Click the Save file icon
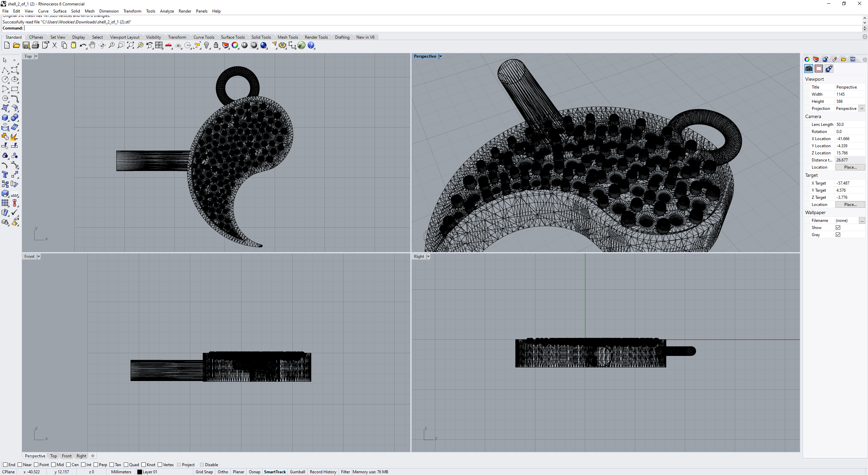 26,45
